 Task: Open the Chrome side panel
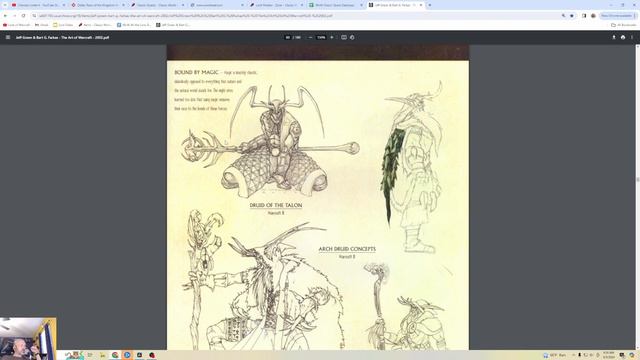pos(584,16)
